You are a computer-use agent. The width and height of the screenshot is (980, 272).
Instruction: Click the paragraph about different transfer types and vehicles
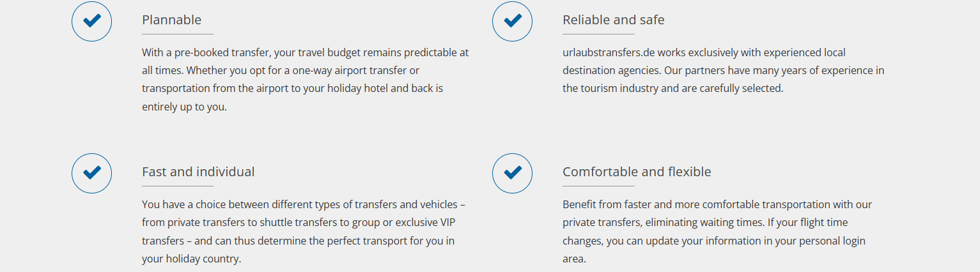[x=304, y=232]
